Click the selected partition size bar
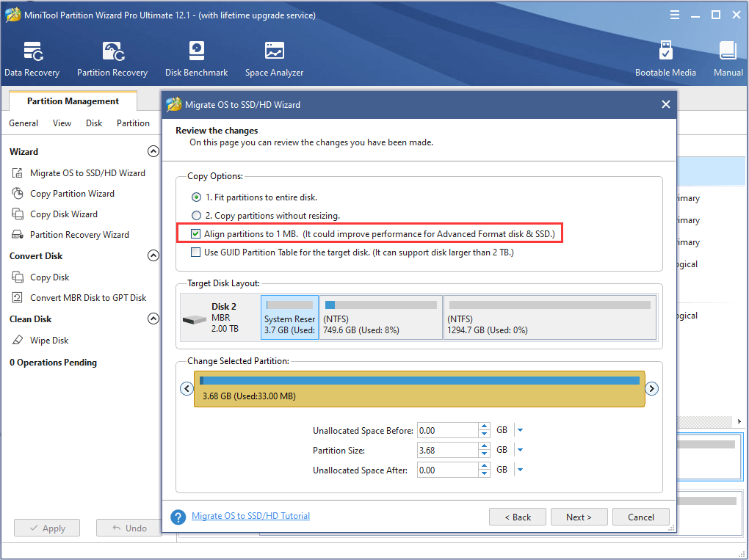The image size is (749, 560). 419,389
